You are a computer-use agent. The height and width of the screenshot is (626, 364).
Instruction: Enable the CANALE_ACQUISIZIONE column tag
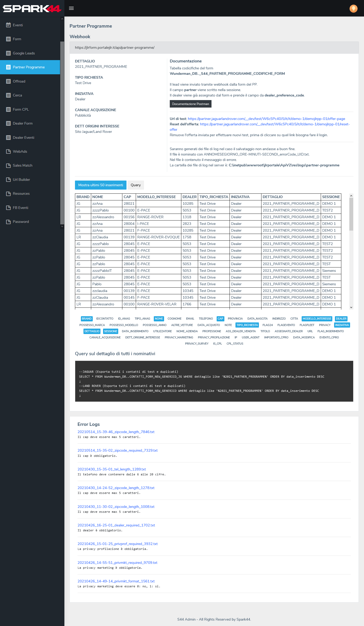(105, 337)
